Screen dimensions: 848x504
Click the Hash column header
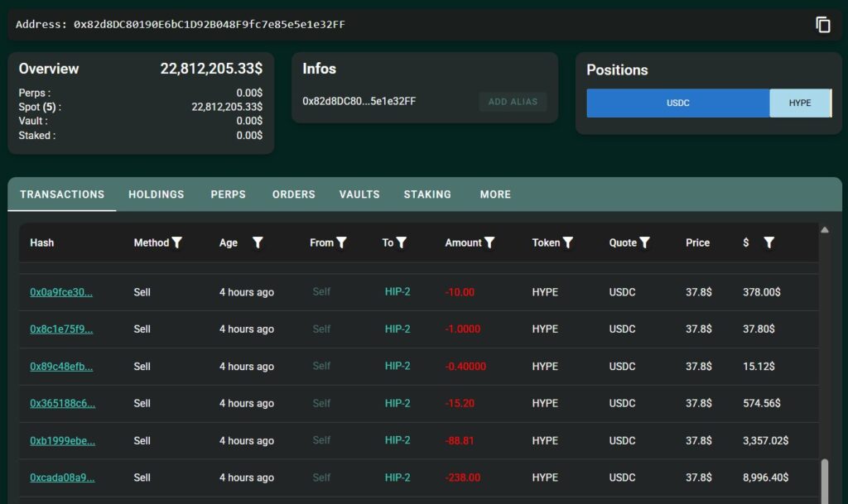41,242
